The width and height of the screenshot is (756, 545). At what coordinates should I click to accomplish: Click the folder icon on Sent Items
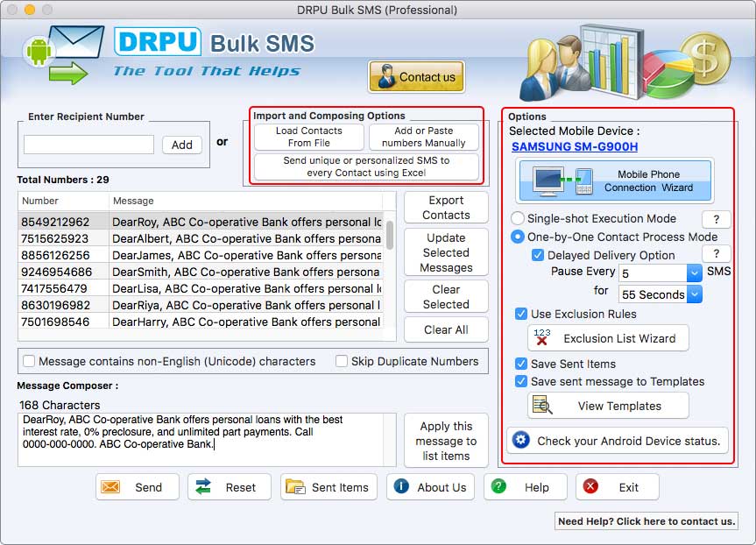click(295, 486)
